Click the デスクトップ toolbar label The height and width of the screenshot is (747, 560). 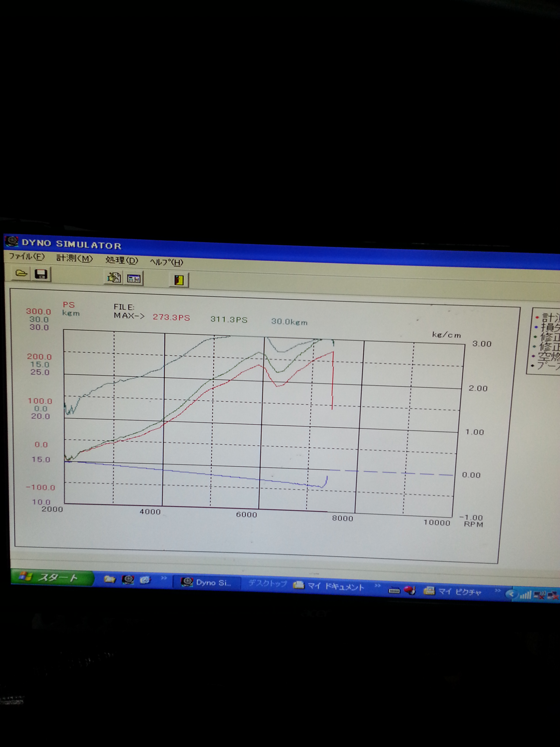(268, 583)
